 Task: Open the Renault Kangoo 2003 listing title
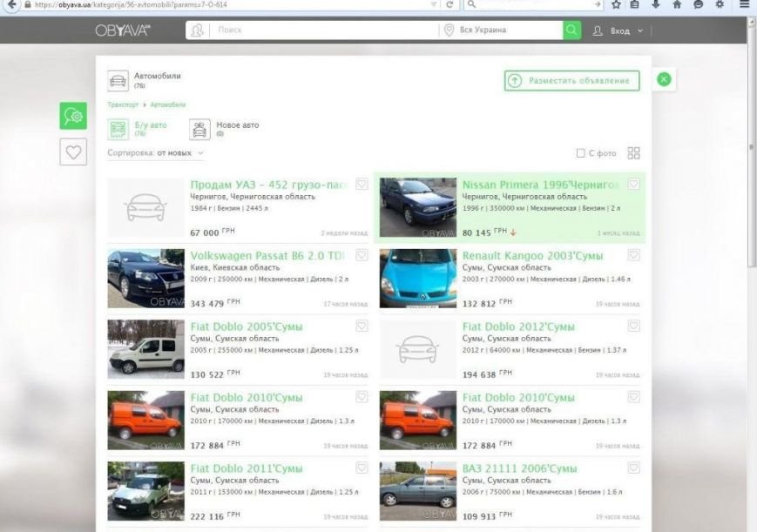pos(532,255)
